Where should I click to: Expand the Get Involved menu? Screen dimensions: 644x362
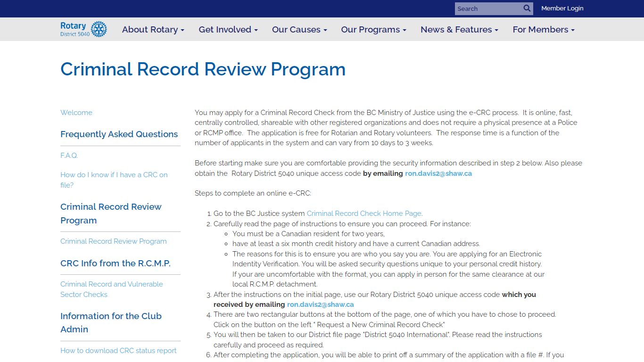click(x=228, y=29)
